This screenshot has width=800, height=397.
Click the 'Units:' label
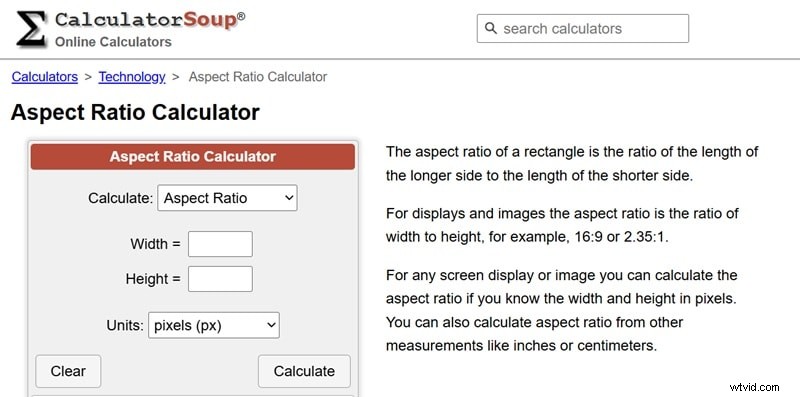[x=125, y=326]
